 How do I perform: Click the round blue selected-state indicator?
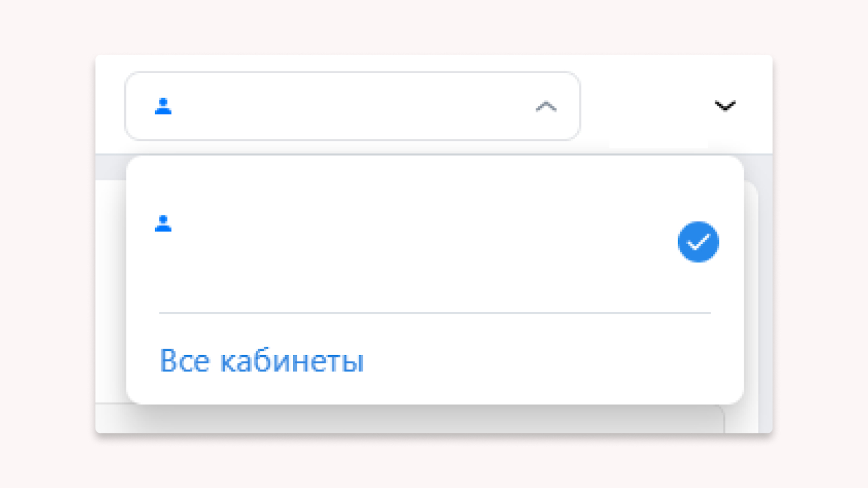click(698, 242)
